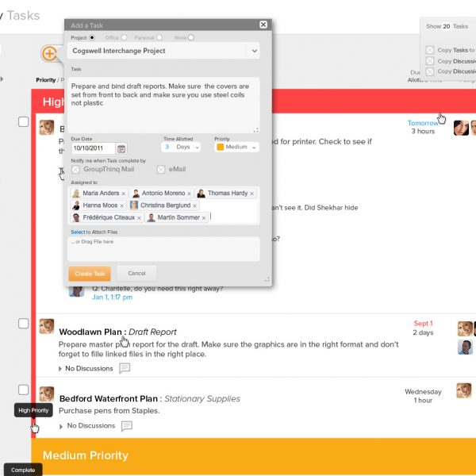The image size is (476, 476).
Task: Click the orange plus add-task icon
Action: pos(49,54)
